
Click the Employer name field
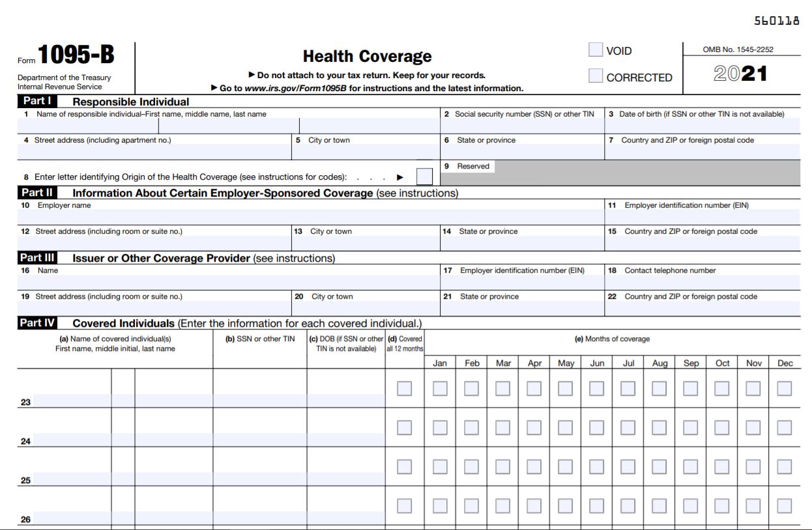311,217
